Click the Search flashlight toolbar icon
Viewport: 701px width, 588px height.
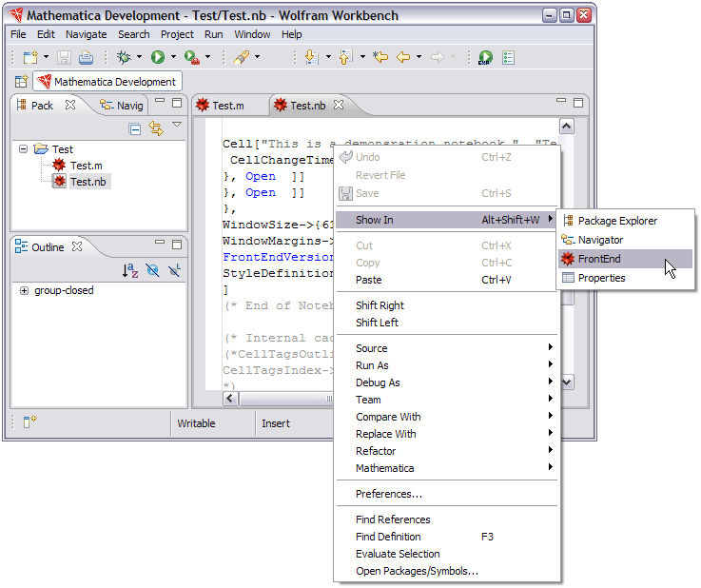[x=242, y=57]
